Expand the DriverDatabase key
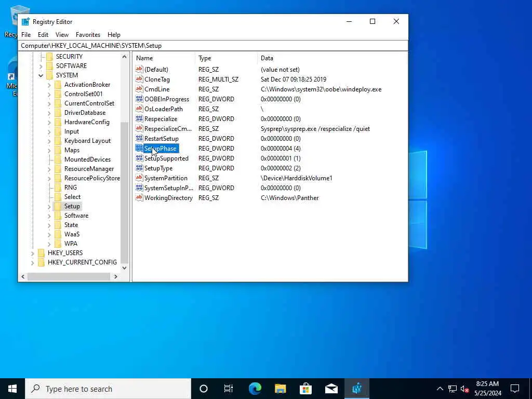 (x=49, y=113)
